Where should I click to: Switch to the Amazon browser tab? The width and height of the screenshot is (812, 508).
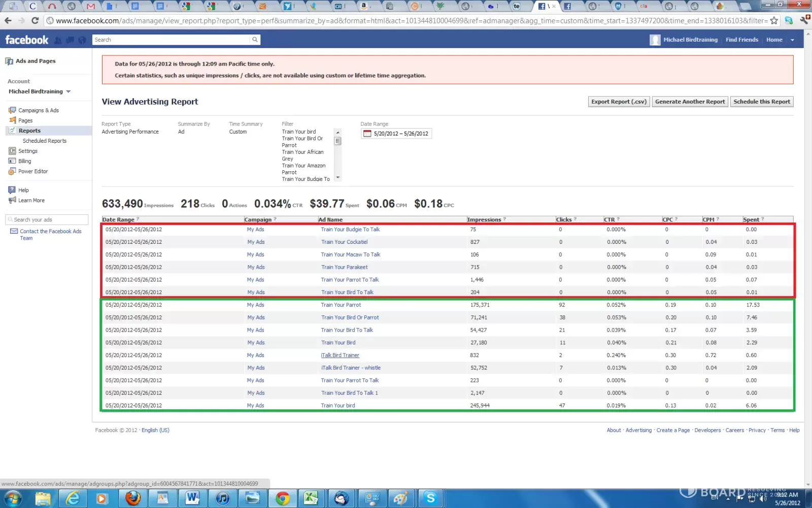[x=364, y=6]
